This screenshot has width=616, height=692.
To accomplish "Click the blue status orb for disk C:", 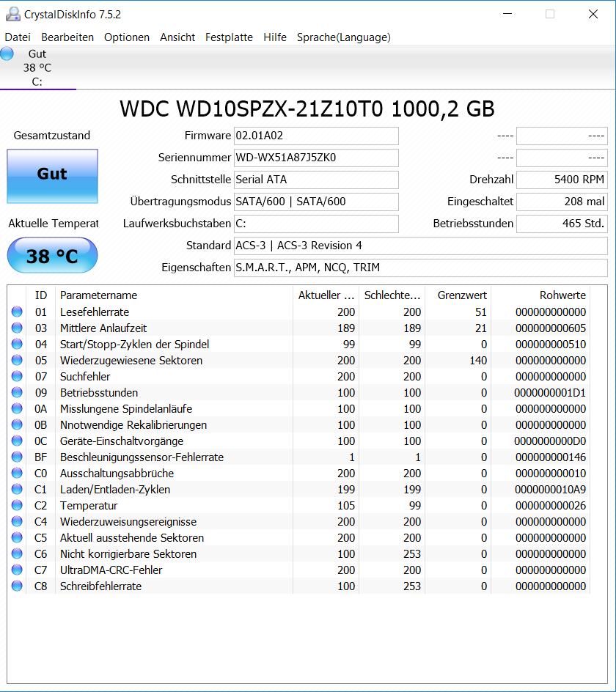I will pyautogui.click(x=7, y=54).
